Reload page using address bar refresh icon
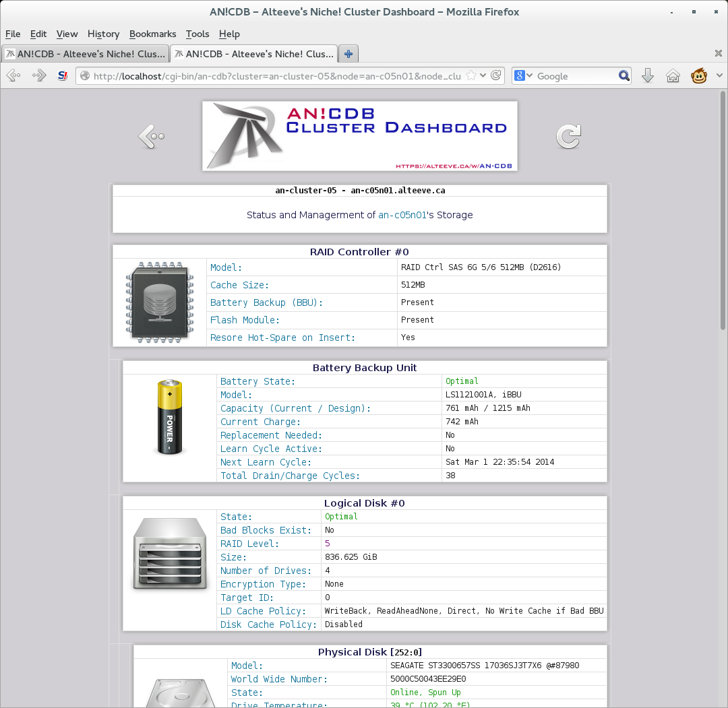The width and height of the screenshot is (728, 708). click(496, 75)
